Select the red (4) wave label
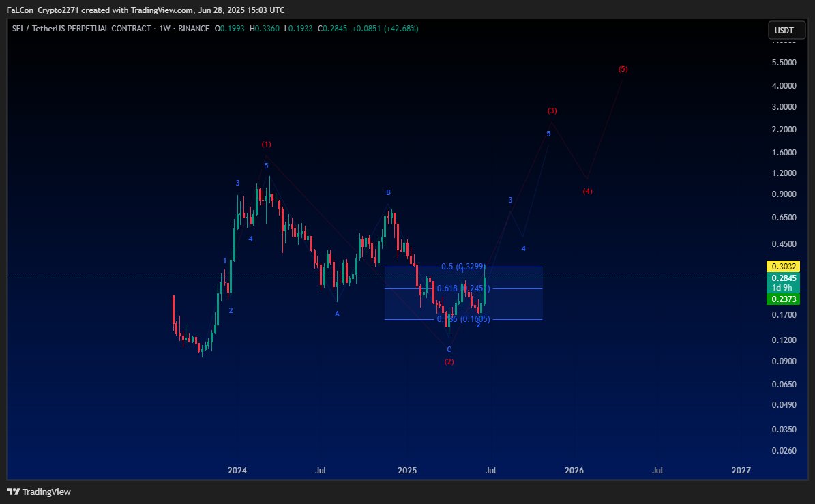This screenshot has height=504, width=815. [587, 191]
